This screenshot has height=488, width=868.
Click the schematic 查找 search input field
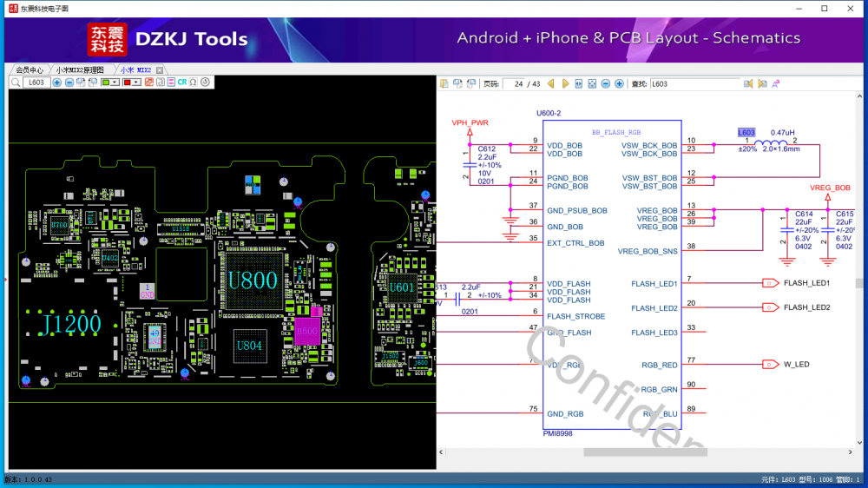(x=694, y=84)
